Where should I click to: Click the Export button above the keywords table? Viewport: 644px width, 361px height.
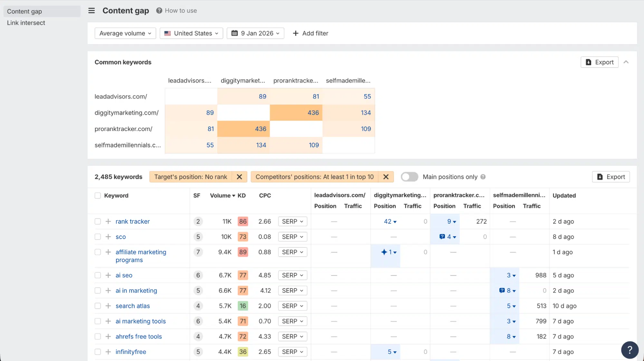tap(610, 177)
